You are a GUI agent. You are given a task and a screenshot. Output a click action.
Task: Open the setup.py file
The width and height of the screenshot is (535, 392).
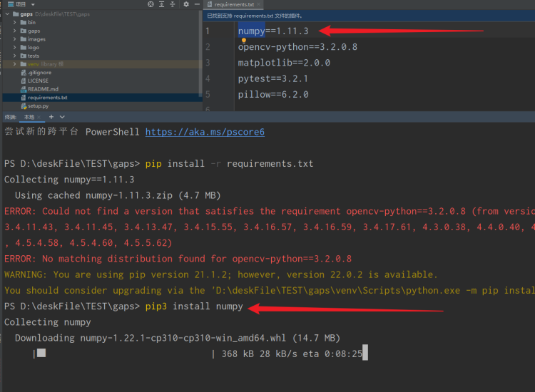35,106
